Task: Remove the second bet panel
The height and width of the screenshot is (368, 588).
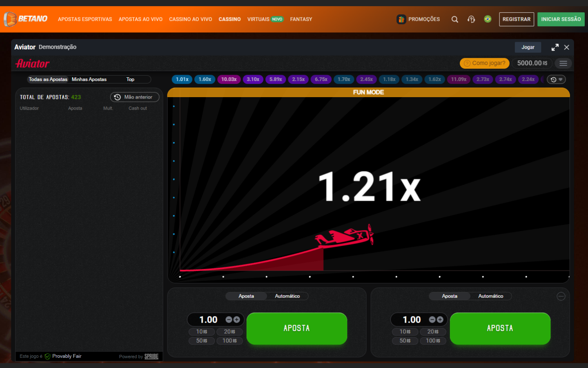Action: (x=561, y=296)
